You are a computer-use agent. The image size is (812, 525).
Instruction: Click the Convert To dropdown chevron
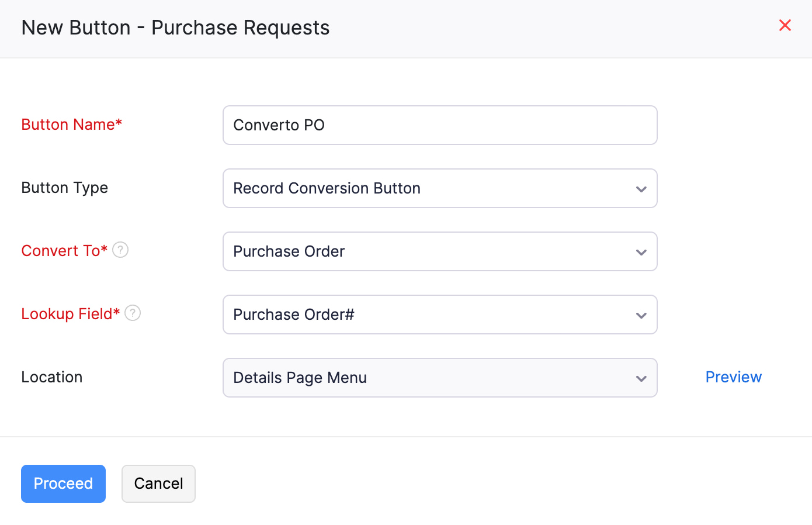click(641, 251)
